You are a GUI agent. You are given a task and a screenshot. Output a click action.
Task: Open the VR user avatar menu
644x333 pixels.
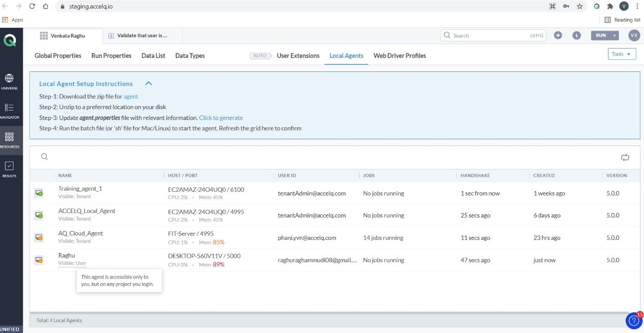(634, 36)
